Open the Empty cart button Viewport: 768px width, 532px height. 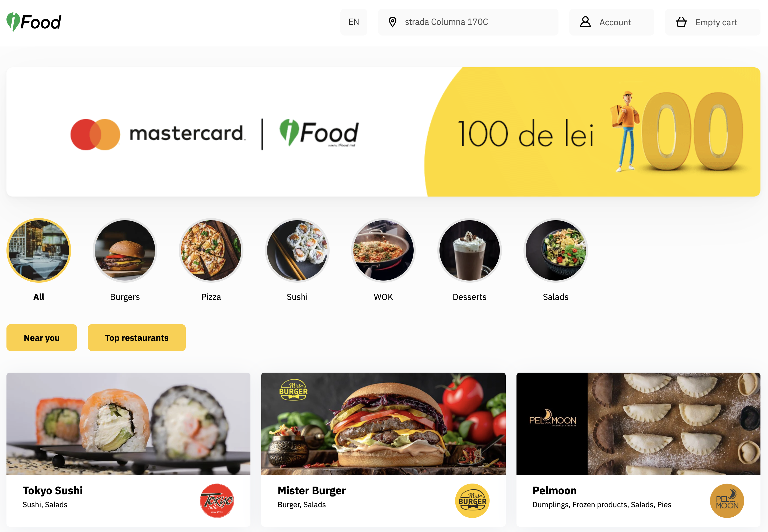coord(713,22)
